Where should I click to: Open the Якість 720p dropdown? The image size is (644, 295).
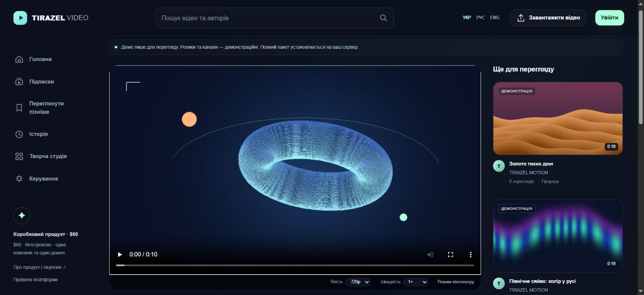click(x=358, y=282)
